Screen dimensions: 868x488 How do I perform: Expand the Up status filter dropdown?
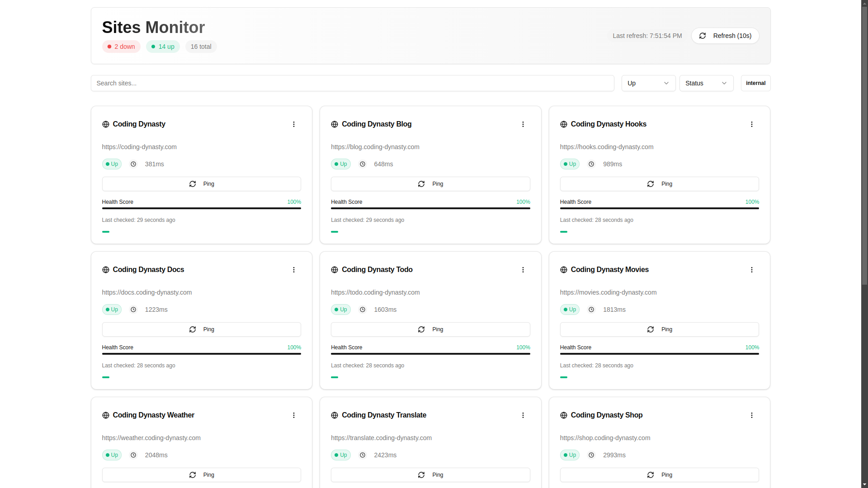coord(647,83)
